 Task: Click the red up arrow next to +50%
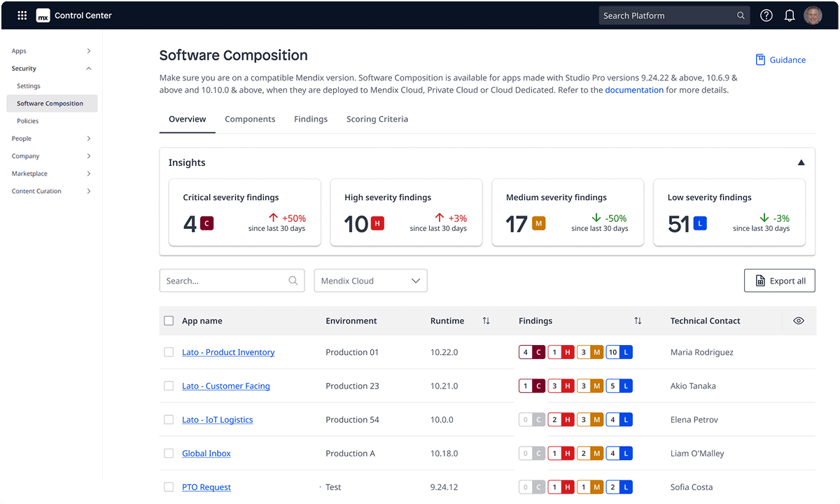(274, 218)
